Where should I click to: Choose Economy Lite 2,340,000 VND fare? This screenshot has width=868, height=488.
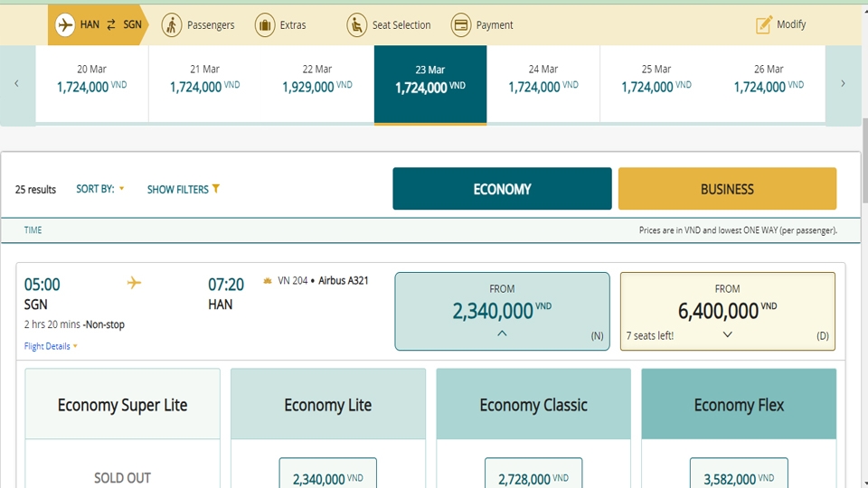[327, 476]
